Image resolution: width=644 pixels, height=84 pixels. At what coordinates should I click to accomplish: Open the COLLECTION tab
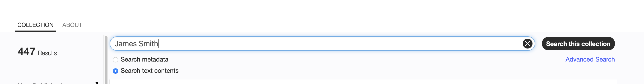(35, 25)
